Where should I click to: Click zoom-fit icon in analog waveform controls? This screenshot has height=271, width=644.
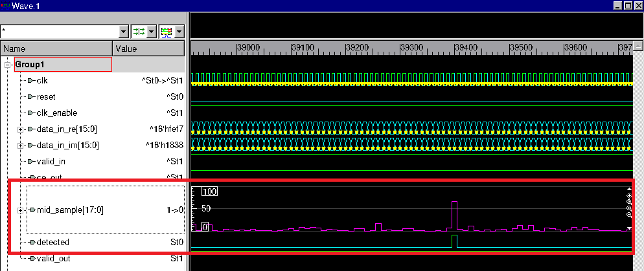(x=629, y=202)
